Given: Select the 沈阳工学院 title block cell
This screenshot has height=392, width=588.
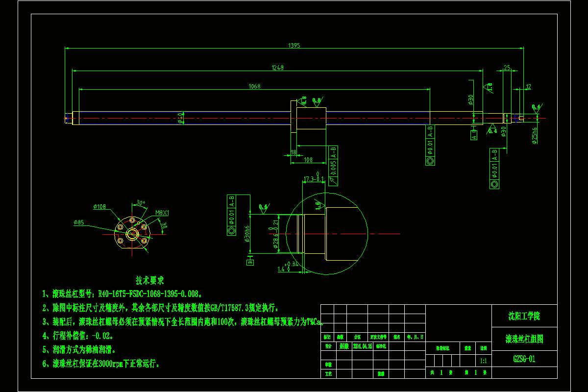Looking at the screenshot, I should click(524, 316).
